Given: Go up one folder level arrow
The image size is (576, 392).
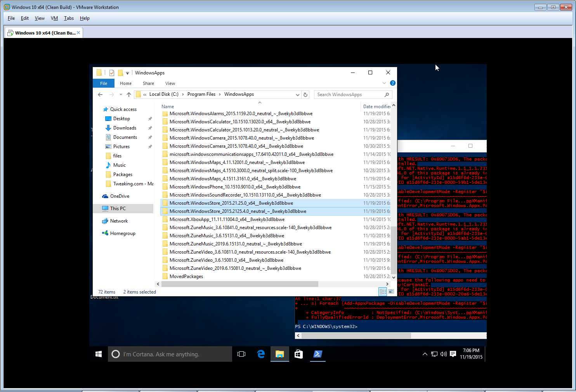Looking at the screenshot, I should (129, 95).
